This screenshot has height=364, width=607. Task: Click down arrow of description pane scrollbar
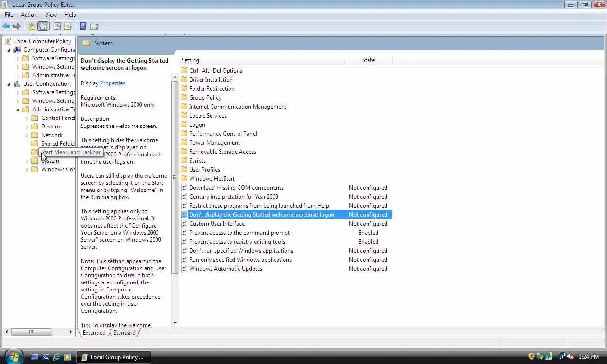pos(175,323)
